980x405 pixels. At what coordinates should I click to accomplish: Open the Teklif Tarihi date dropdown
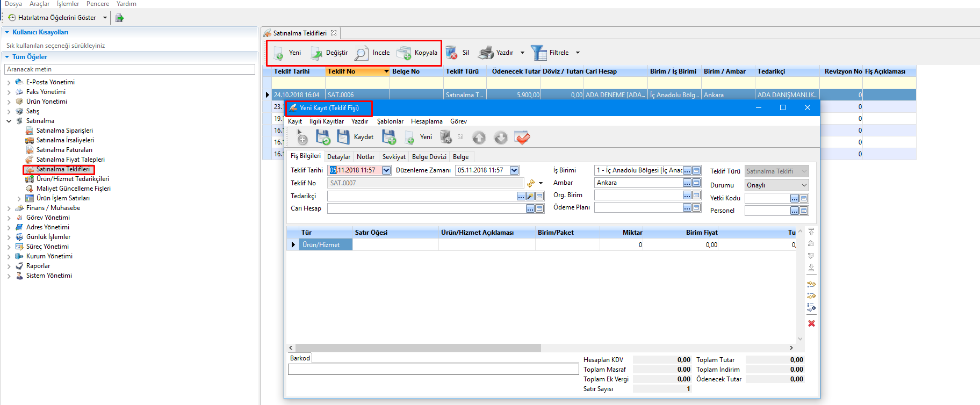(386, 170)
